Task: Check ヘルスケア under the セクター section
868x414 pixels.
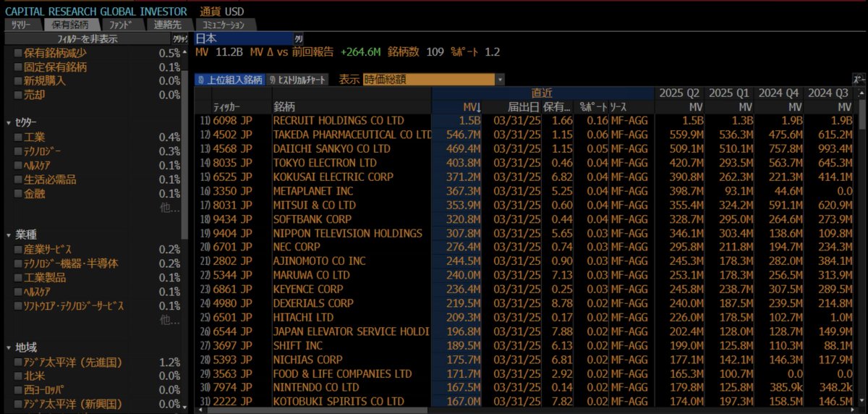Action: click(19, 166)
